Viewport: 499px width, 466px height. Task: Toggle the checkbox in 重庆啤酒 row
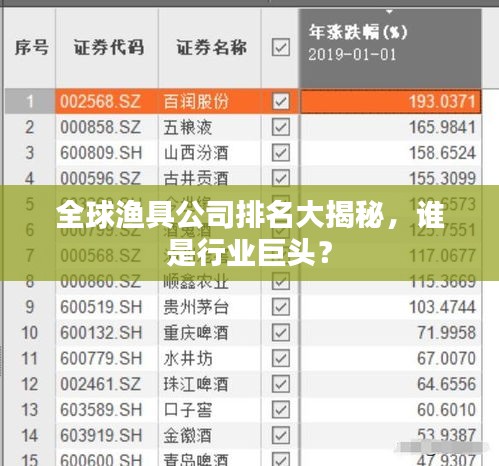(x=280, y=332)
